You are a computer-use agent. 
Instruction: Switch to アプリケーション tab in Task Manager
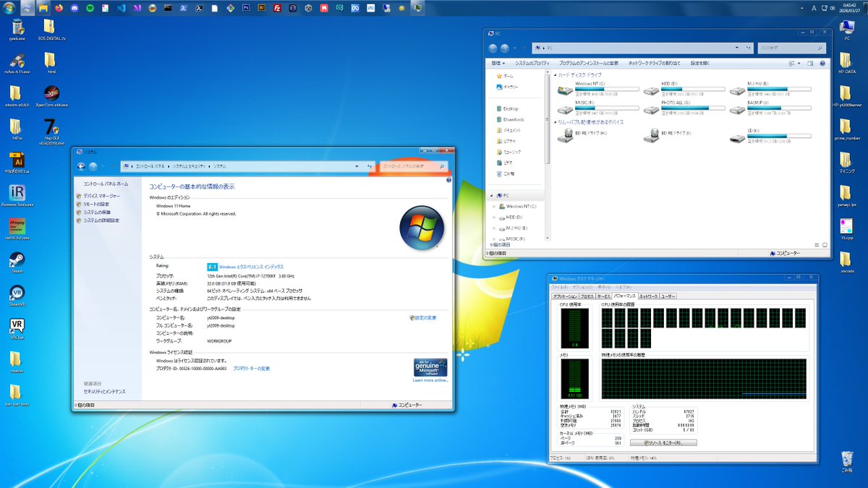565,296
